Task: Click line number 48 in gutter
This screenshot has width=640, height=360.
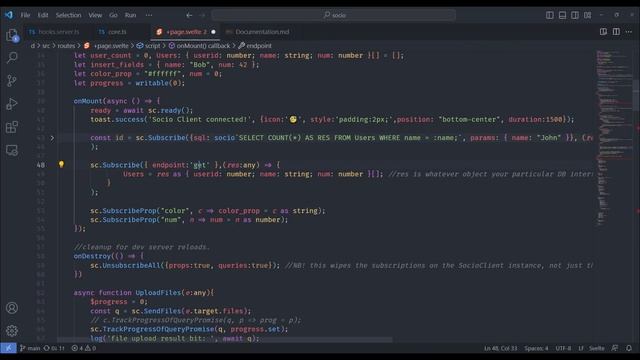Action: click(40, 165)
